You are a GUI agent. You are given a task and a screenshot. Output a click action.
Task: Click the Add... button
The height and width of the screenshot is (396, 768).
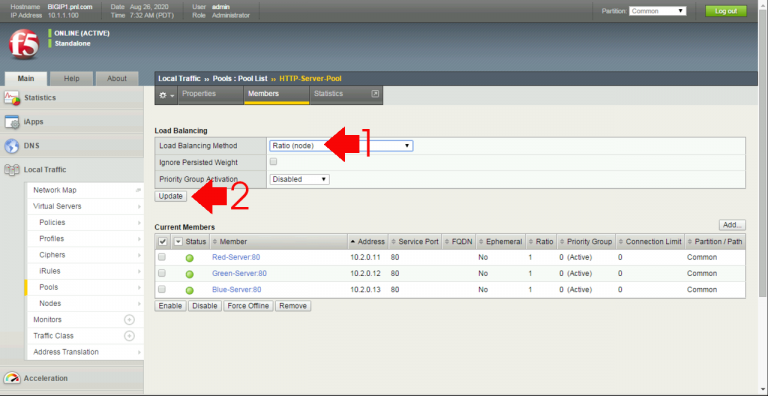(x=732, y=225)
